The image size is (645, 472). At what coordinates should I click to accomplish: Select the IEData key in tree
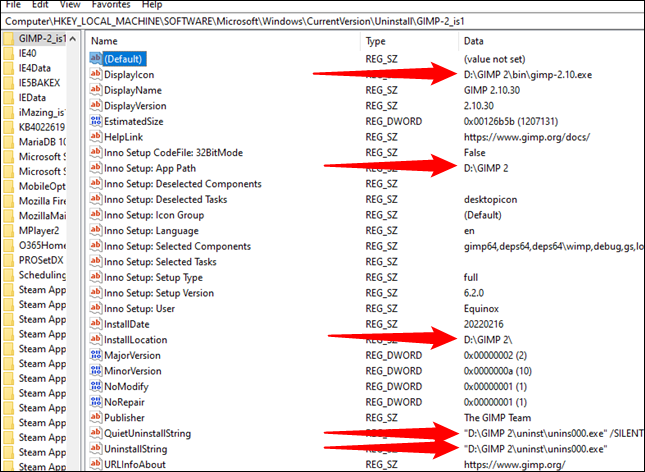pyautogui.click(x=32, y=98)
